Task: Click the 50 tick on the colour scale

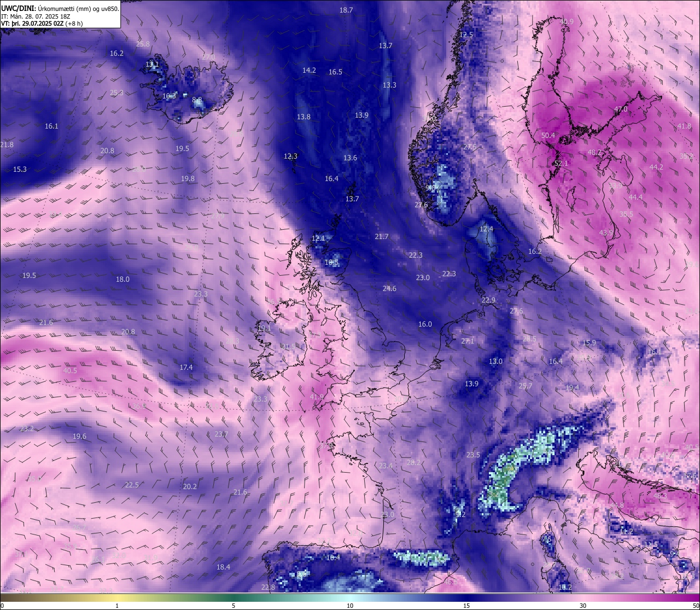Action: [695, 606]
